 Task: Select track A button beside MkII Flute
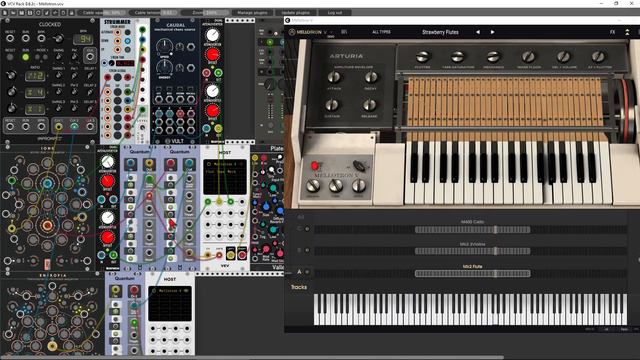tap(299, 272)
